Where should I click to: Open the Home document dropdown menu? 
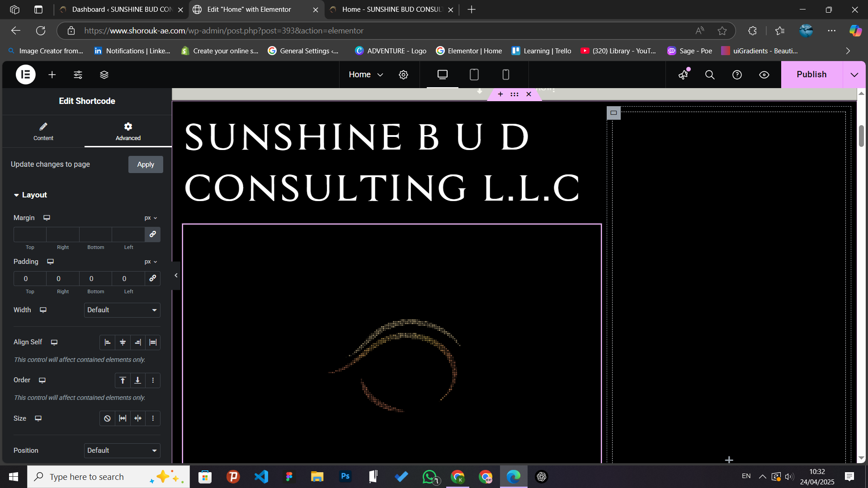[x=366, y=75]
